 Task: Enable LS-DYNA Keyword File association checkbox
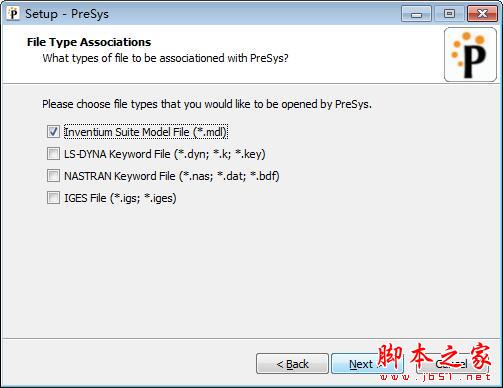[53, 154]
